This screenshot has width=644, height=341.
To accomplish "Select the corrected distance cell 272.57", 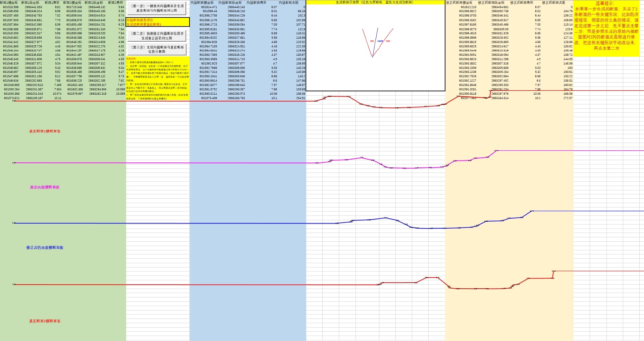I will [x=568, y=98].
